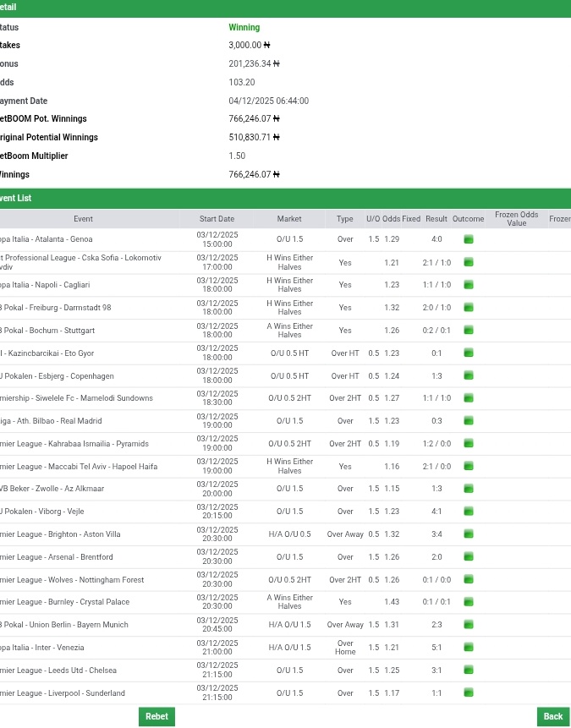
Task: Click the odds value 103.20
Action: point(242,82)
